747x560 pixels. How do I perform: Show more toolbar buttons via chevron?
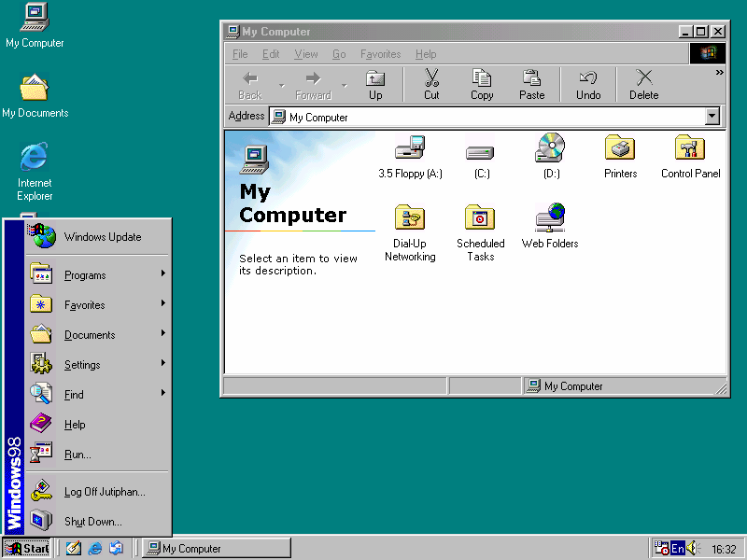(719, 73)
